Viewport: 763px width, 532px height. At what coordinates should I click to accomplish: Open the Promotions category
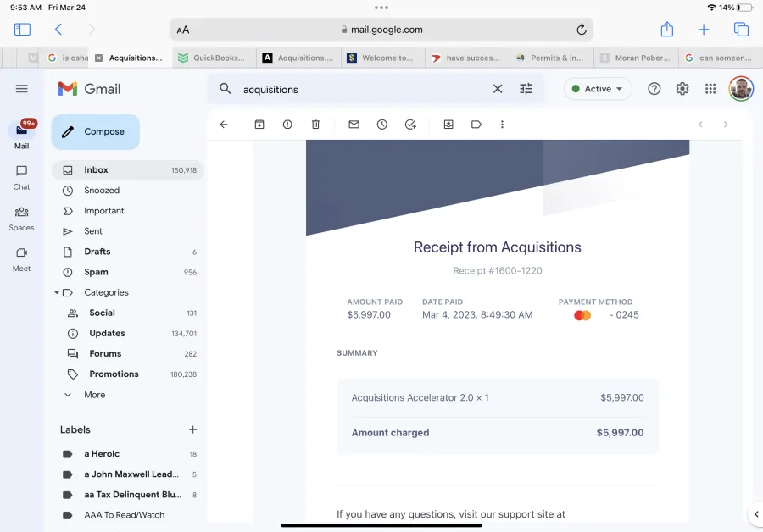128,374
